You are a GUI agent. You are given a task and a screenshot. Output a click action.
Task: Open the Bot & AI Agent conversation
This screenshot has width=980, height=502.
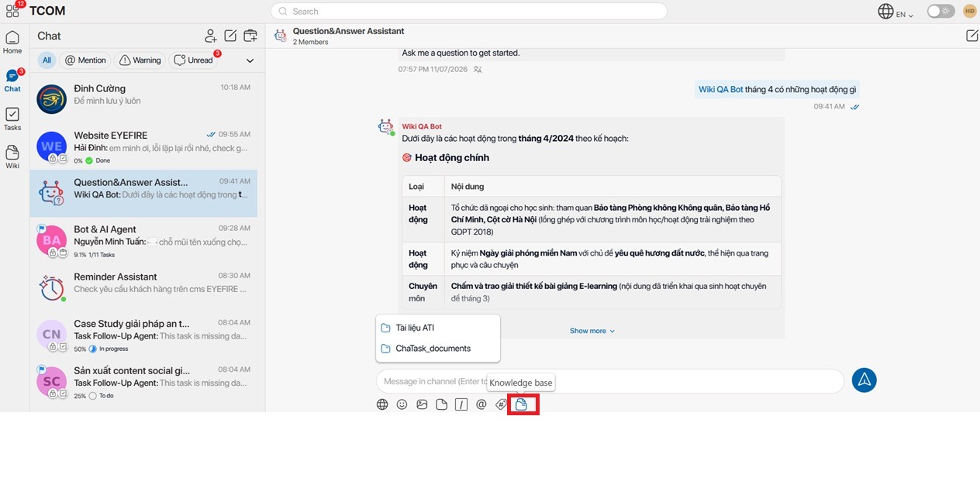coord(144,240)
